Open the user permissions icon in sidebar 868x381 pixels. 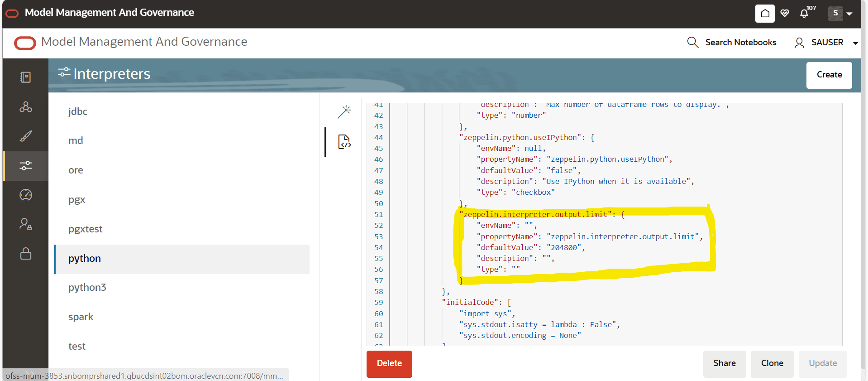point(26,224)
